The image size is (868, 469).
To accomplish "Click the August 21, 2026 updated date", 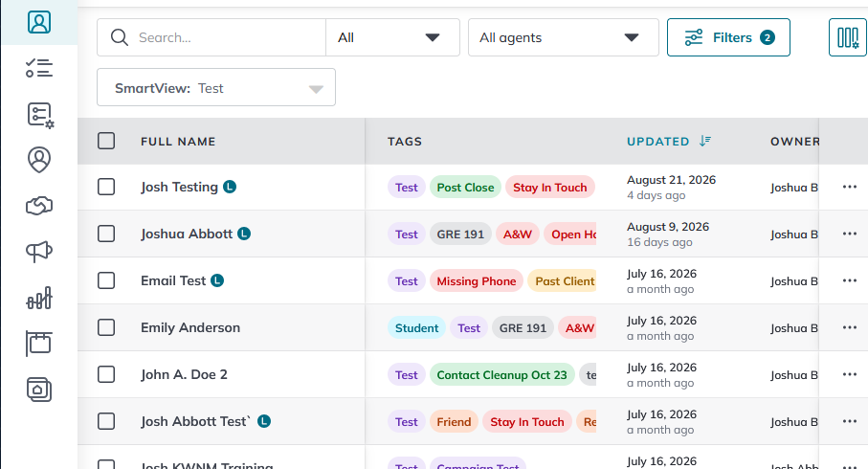I will click(672, 180).
